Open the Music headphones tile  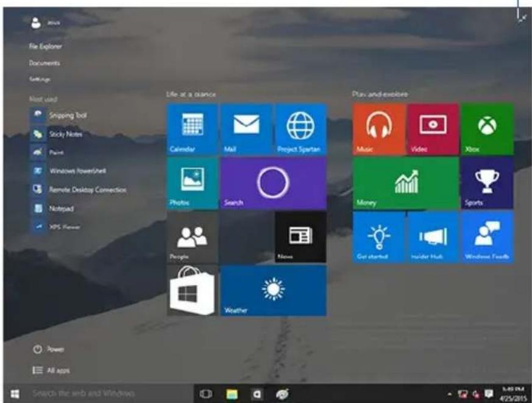pyautogui.click(x=378, y=129)
